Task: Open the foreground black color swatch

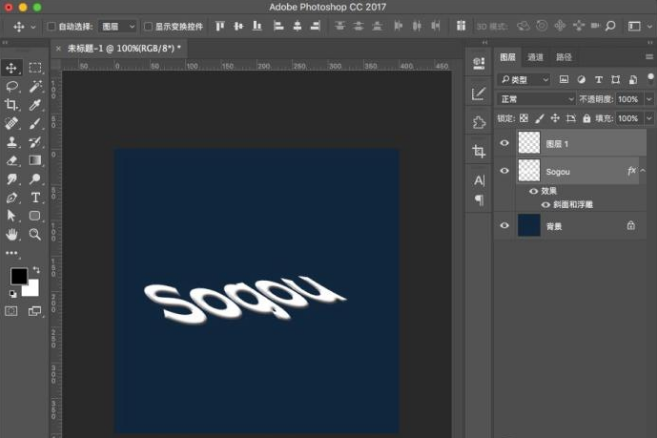Action: tap(19, 276)
